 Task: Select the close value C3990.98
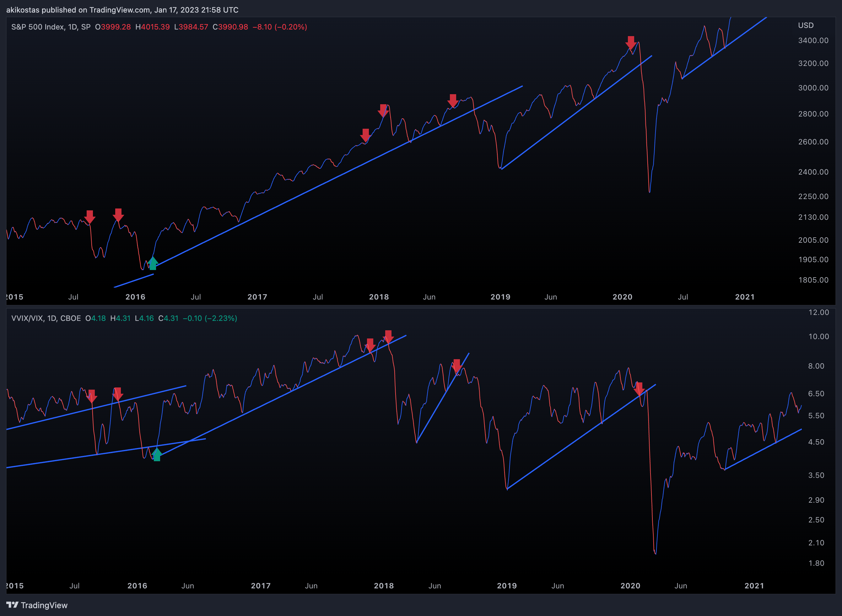(x=230, y=27)
